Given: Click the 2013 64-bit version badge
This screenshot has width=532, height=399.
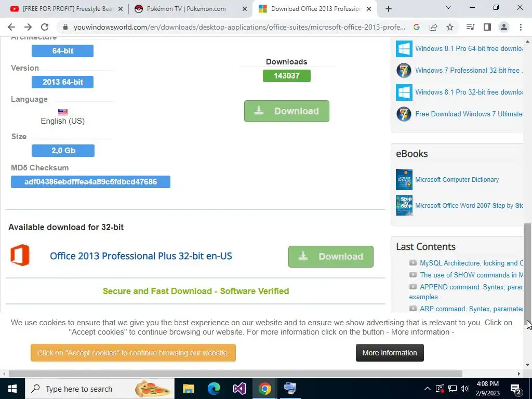Looking at the screenshot, I should pyautogui.click(x=62, y=82).
